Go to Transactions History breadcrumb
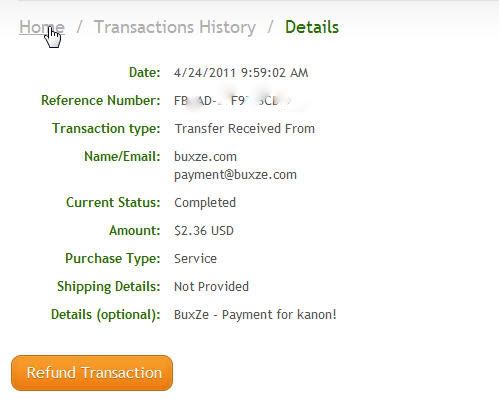This screenshot has width=499, height=415. [175, 27]
